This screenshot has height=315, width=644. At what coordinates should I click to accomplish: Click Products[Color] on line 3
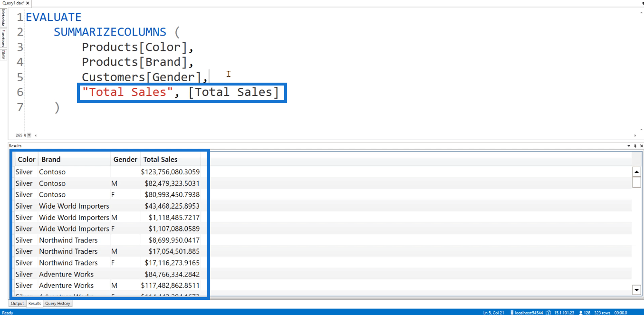(x=135, y=47)
